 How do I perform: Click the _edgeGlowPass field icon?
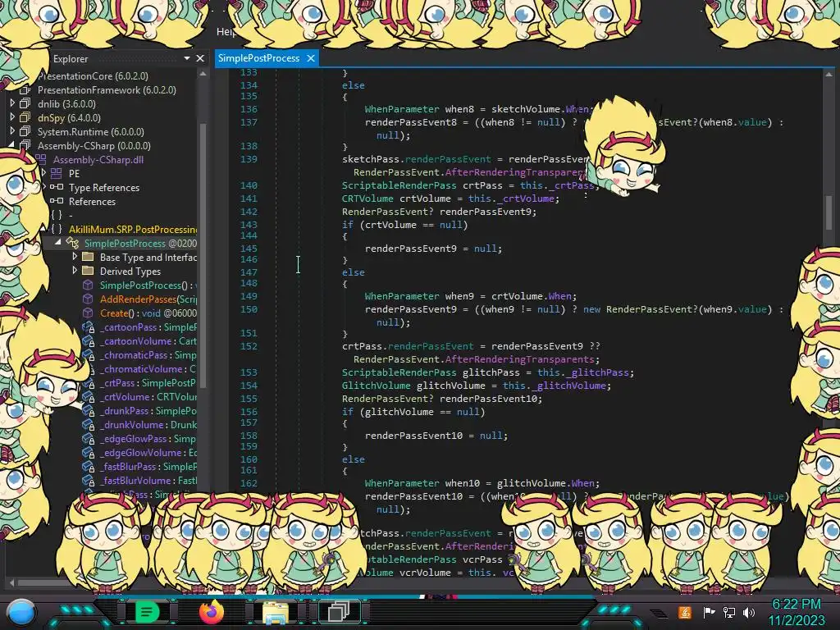coord(88,438)
